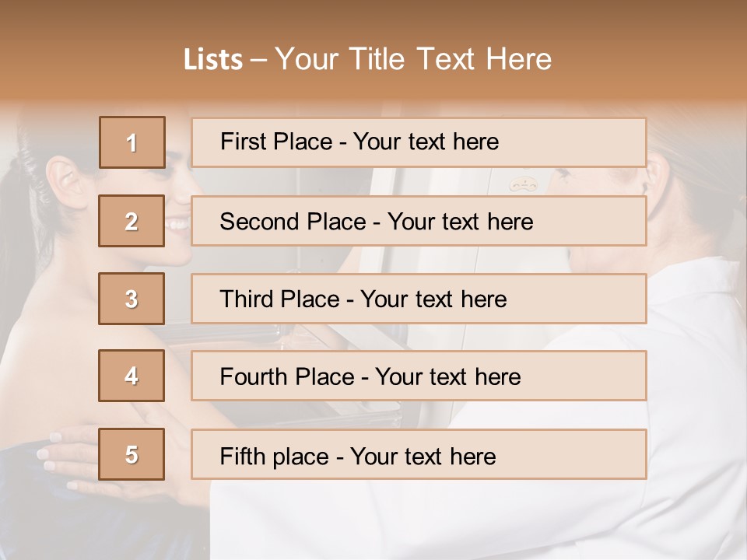747x560 pixels.
Task: Select the number 2 box
Action: click(132, 221)
